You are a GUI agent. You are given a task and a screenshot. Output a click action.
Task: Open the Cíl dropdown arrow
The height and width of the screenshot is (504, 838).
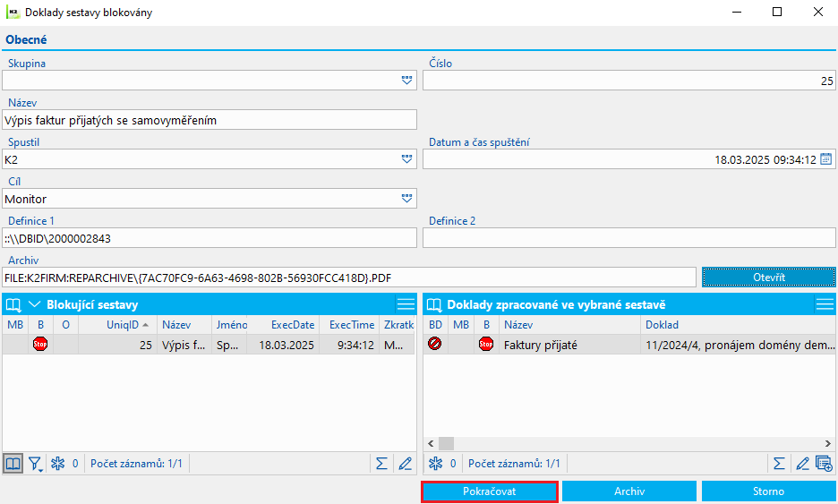(406, 198)
